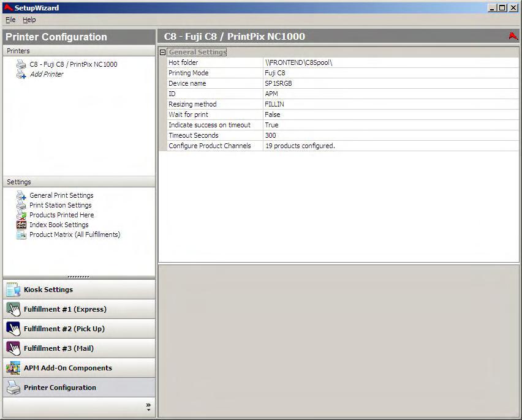The image size is (522, 420).
Task: Click the Fulfillment #2 Pick Up hand icon
Action: (x=13, y=329)
